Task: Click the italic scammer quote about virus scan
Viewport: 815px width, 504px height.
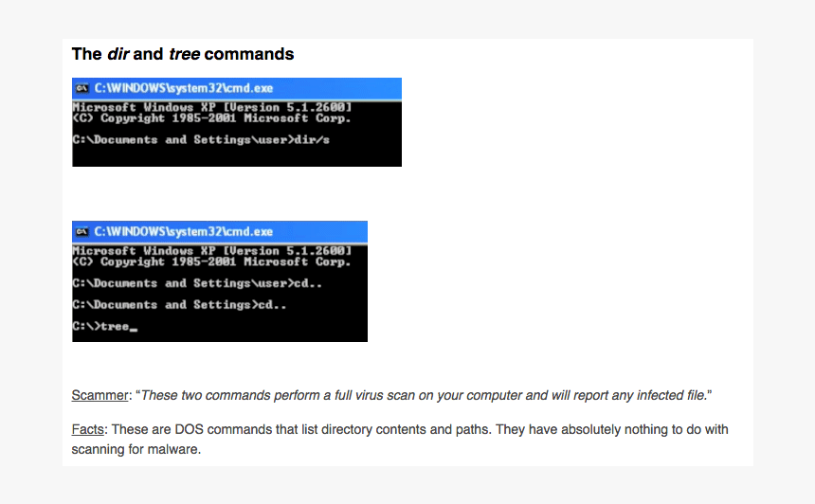Action: (425, 395)
